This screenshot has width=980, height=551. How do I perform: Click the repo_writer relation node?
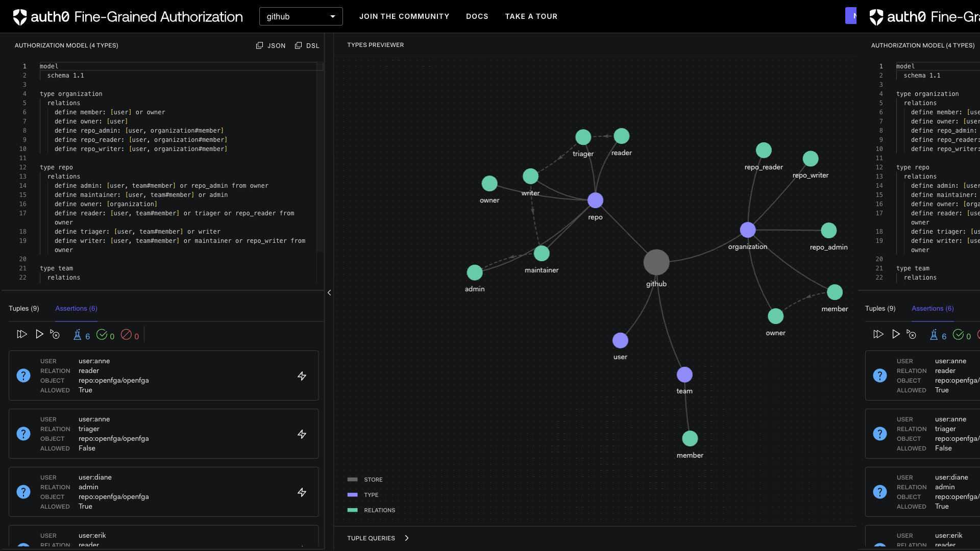point(811,159)
